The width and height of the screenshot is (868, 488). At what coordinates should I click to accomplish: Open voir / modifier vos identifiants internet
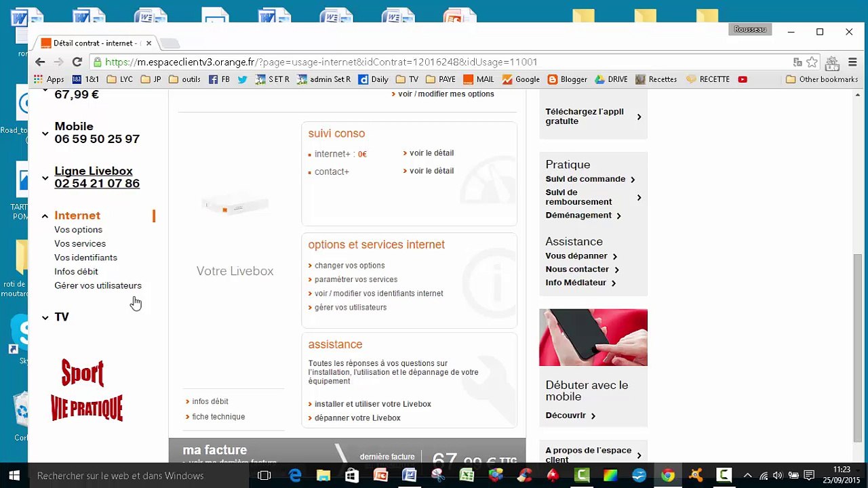click(378, 293)
